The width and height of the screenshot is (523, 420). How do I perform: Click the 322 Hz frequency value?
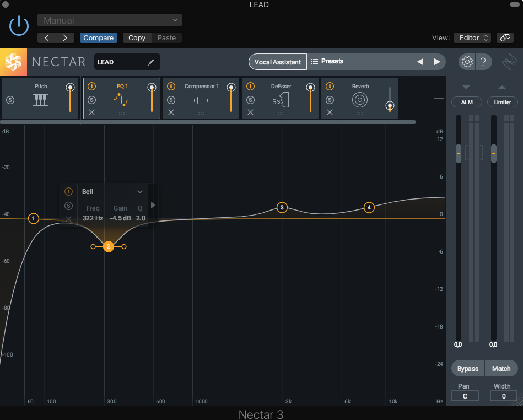[x=93, y=218]
